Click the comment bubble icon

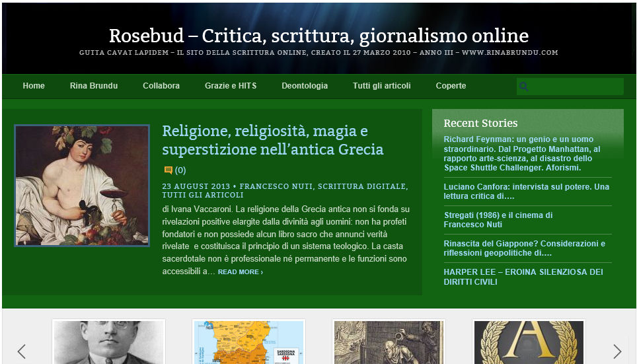click(x=168, y=170)
